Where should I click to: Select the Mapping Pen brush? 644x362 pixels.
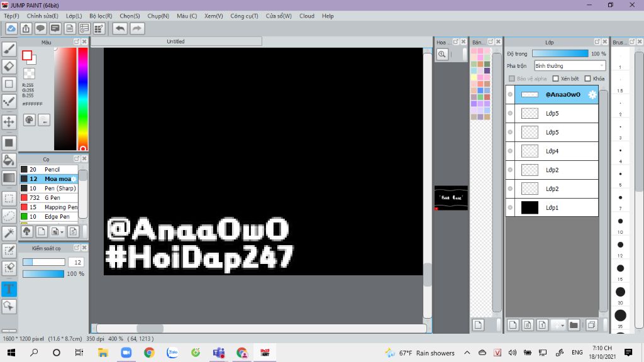point(49,207)
